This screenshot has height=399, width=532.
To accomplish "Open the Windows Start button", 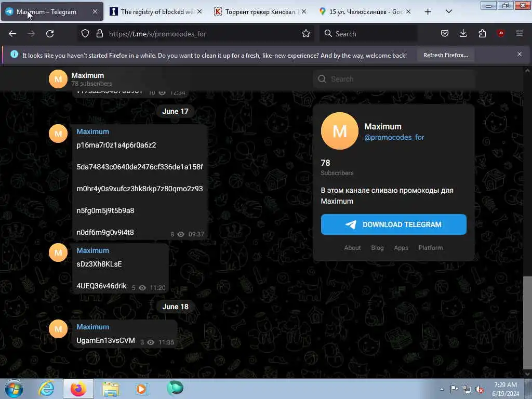I will [x=14, y=389].
